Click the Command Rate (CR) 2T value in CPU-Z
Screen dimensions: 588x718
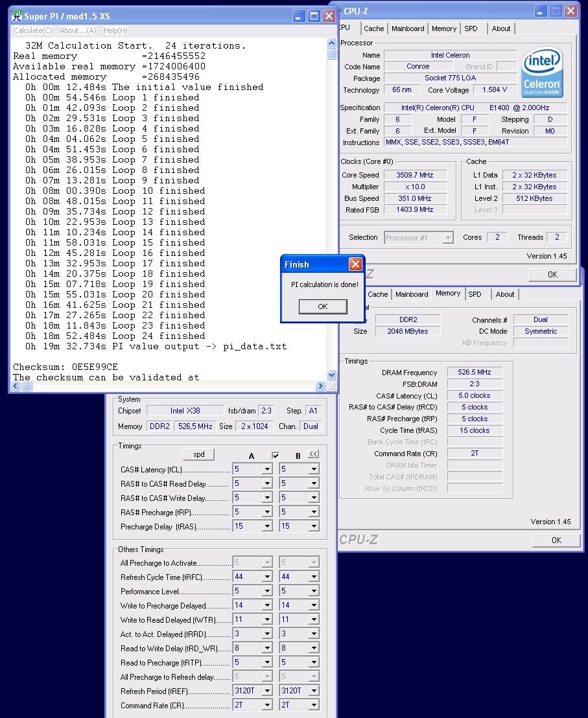(475, 453)
